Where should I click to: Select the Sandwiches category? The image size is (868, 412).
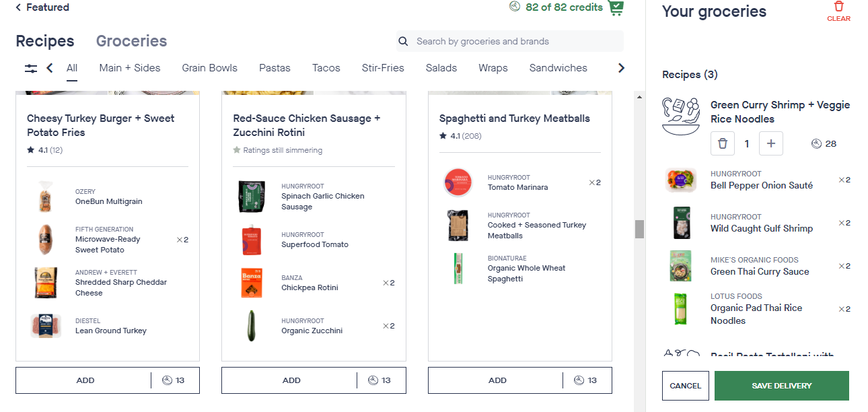[x=558, y=68]
